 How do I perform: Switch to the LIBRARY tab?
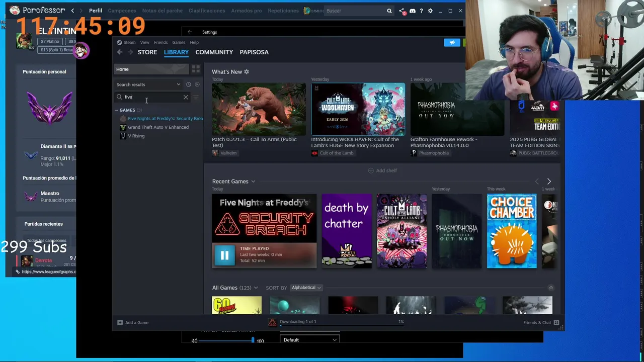click(x=176, y=52)
